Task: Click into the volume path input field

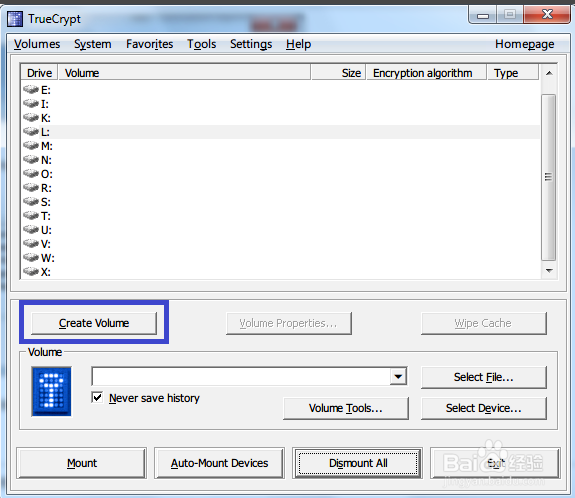Action: 241,377
